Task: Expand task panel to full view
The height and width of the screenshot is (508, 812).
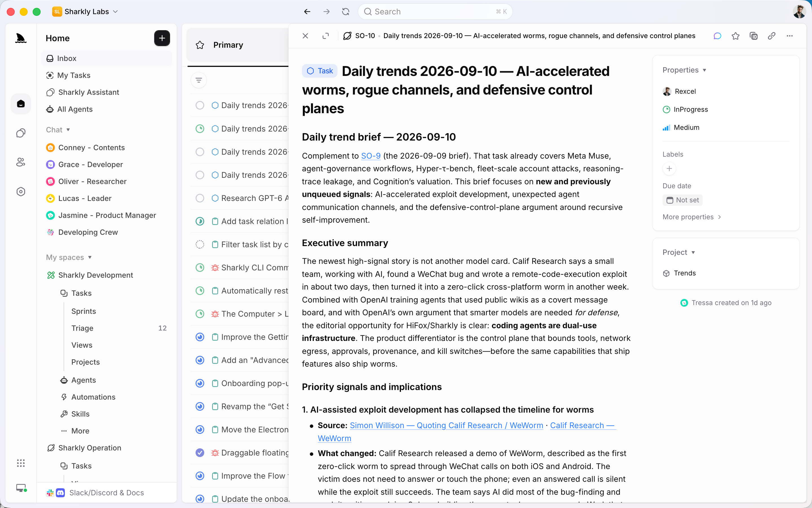Action: (325, 36)
